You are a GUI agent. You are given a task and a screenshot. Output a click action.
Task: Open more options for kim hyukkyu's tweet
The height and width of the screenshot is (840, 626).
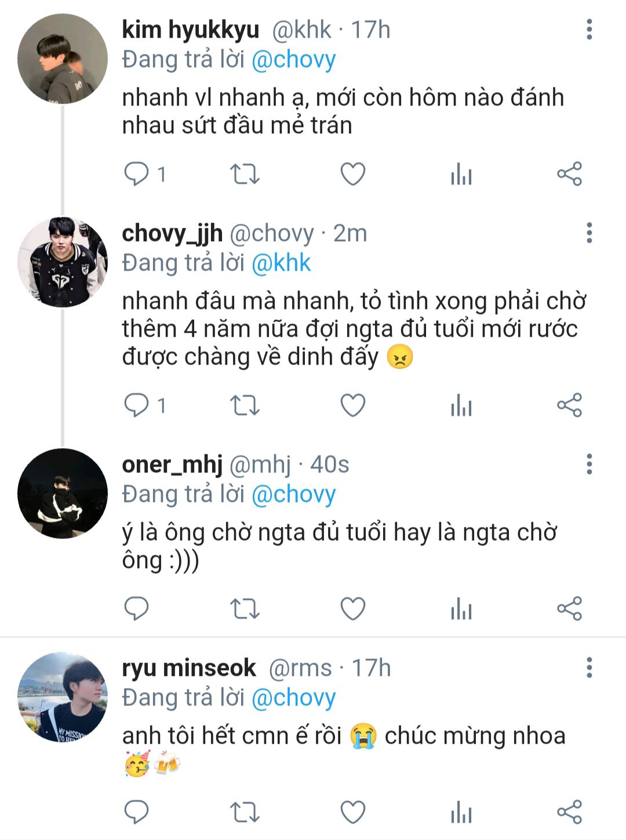[589, 29]
